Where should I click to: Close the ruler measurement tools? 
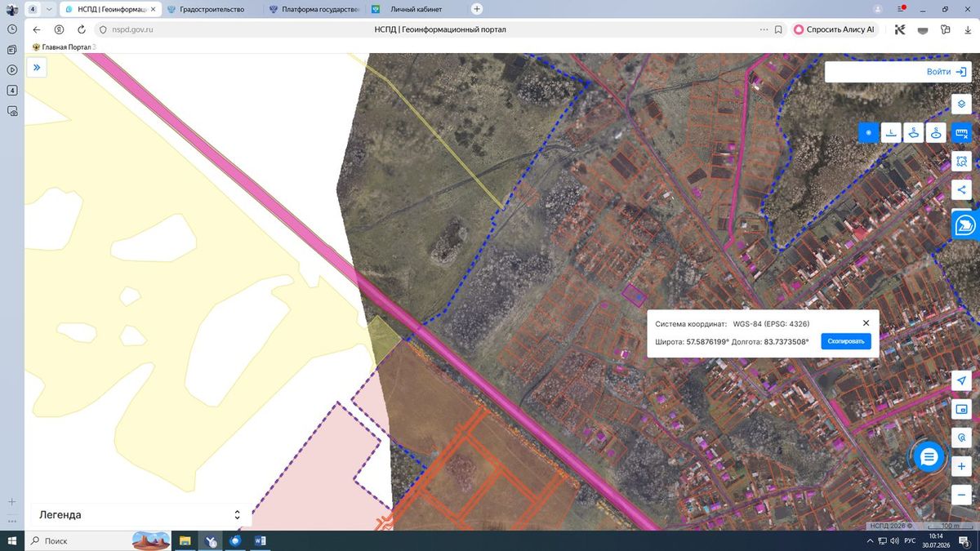[961, 132]
